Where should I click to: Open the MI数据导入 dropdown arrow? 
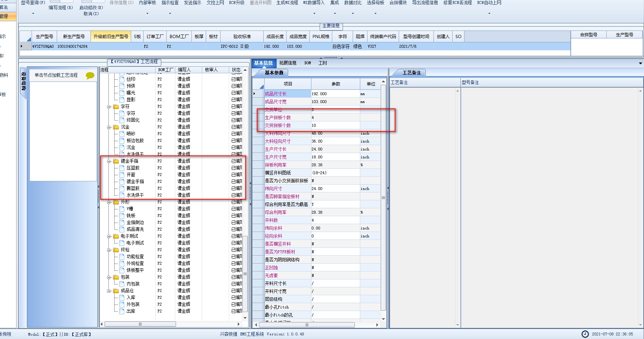point(314,14)
